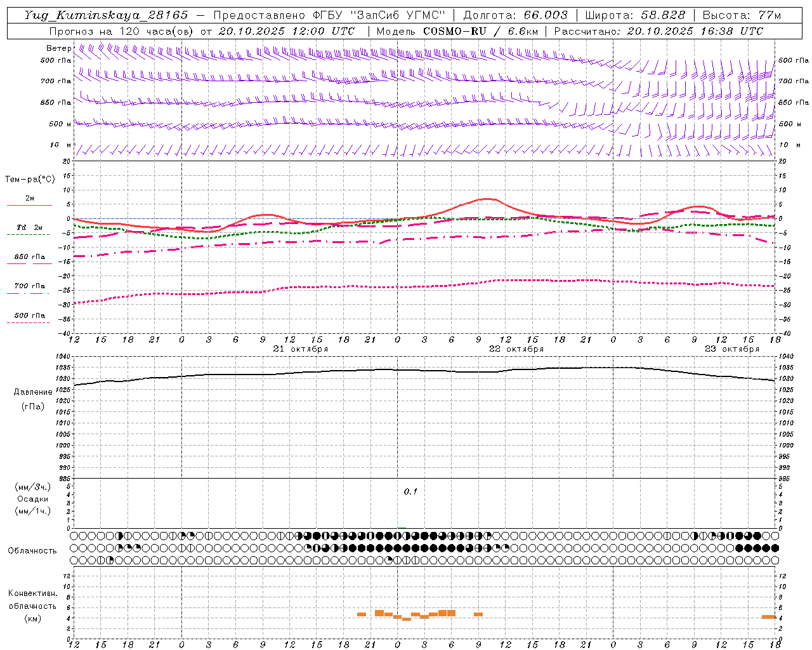Select the Тем-ра(°C) axis title
The image size is (812, 650).
[x=30, y=179]
